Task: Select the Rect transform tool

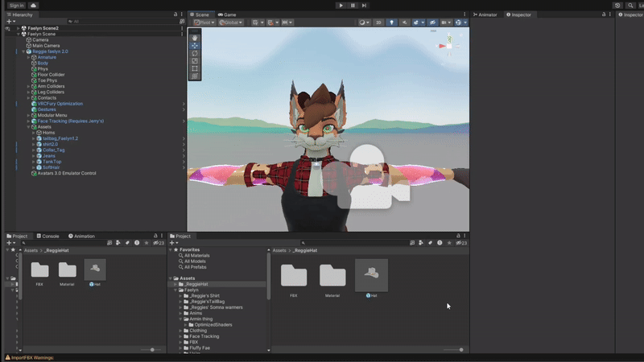Action: tap(195, 68)
